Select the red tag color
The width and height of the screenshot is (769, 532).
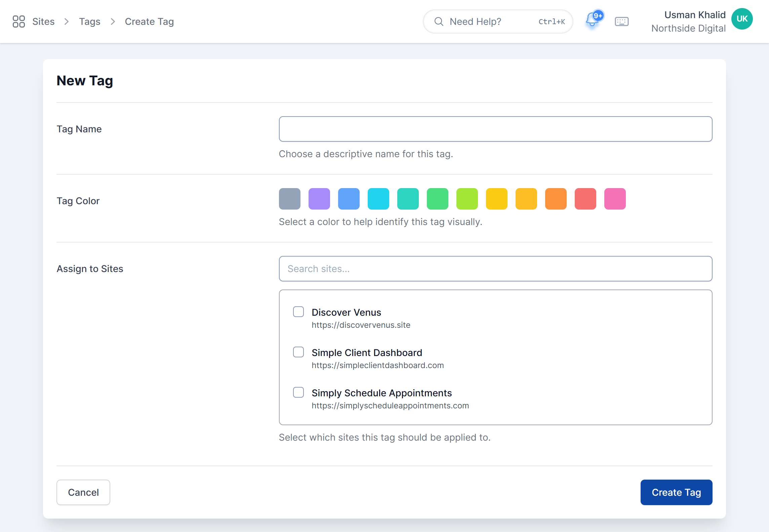tap(585, 199)
